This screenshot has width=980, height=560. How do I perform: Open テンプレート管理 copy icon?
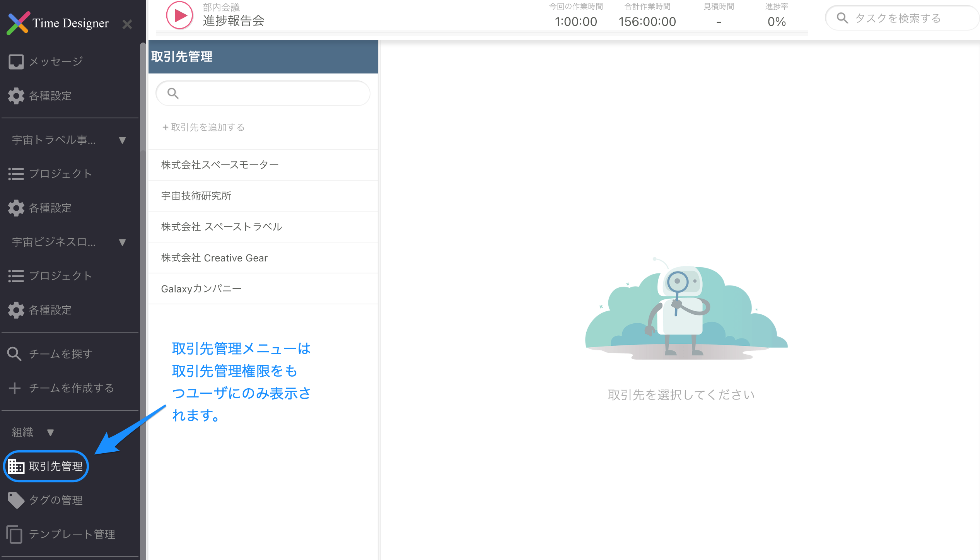click(15, 534)
